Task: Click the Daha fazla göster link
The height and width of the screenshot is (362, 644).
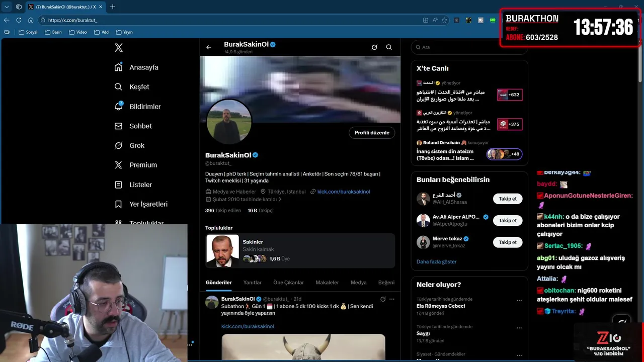Action: 436,262
